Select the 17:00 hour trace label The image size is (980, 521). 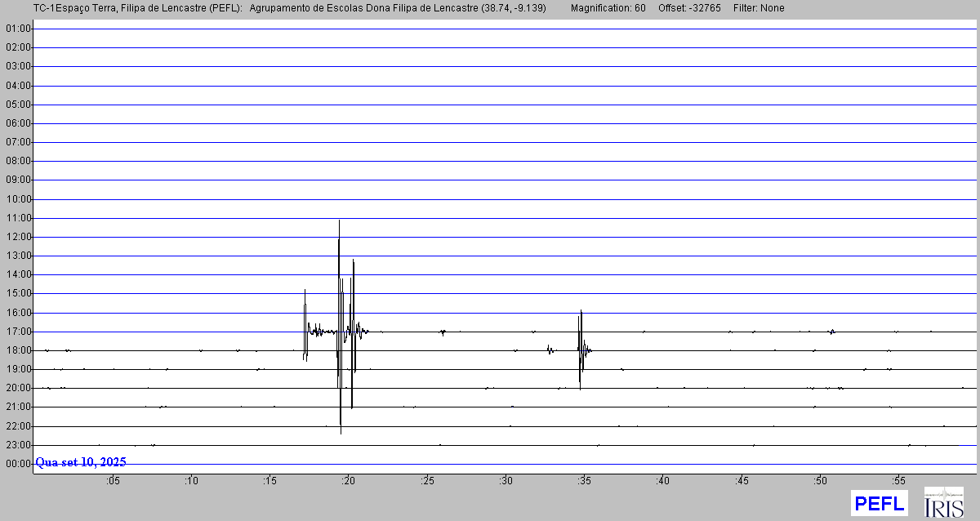click(18, 332)
